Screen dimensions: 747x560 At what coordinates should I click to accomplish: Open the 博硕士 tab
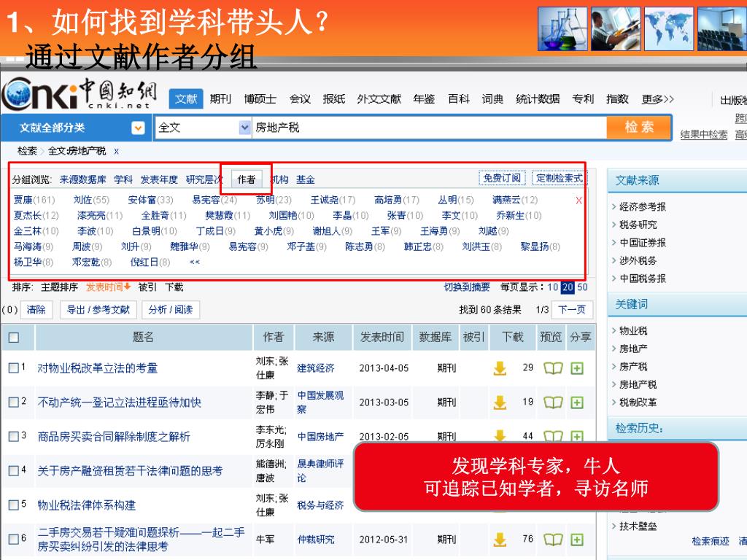pyautogui.click(x=260, y=99)
